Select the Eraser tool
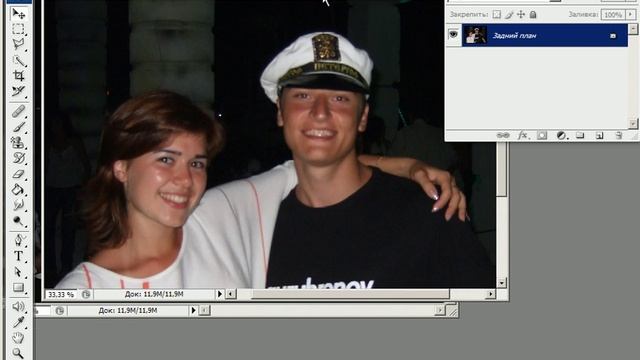640x360 pixels. click(18, 174)
